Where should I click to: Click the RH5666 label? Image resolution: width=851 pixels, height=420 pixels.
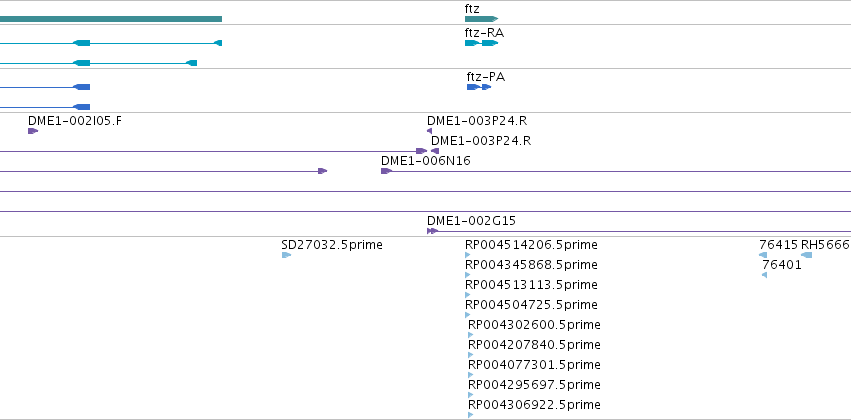[x=825, y=245]
